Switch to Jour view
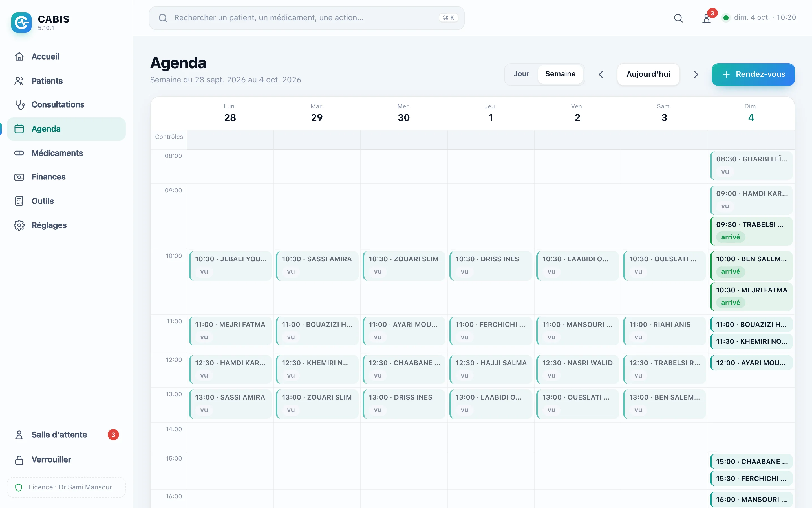812x508 pixels. coord(521,74)
